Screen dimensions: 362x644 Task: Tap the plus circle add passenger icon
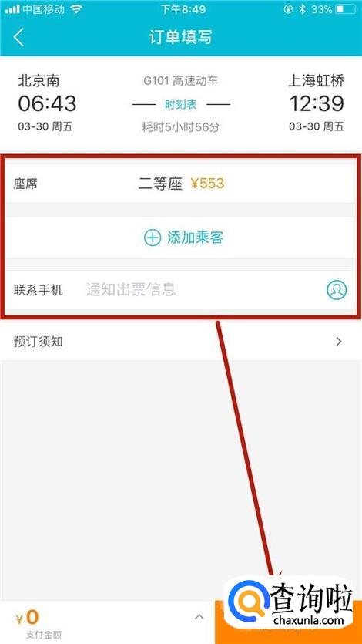click(x=152, y=238)
